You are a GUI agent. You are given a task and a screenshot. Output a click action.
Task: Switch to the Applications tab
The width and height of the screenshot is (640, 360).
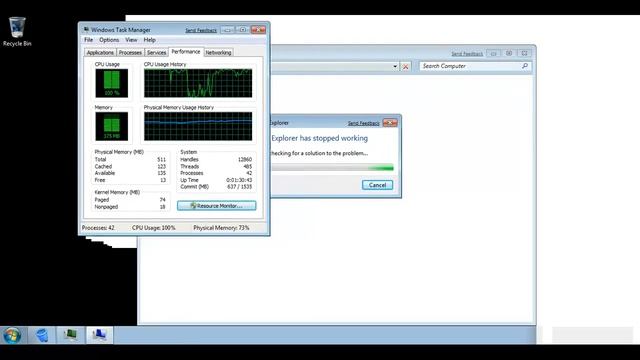tap(100, 53)
